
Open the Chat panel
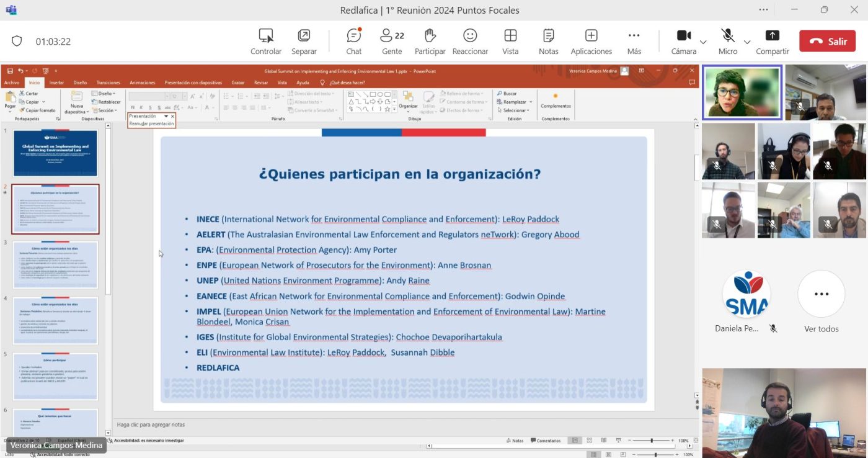tap(353, 41)
